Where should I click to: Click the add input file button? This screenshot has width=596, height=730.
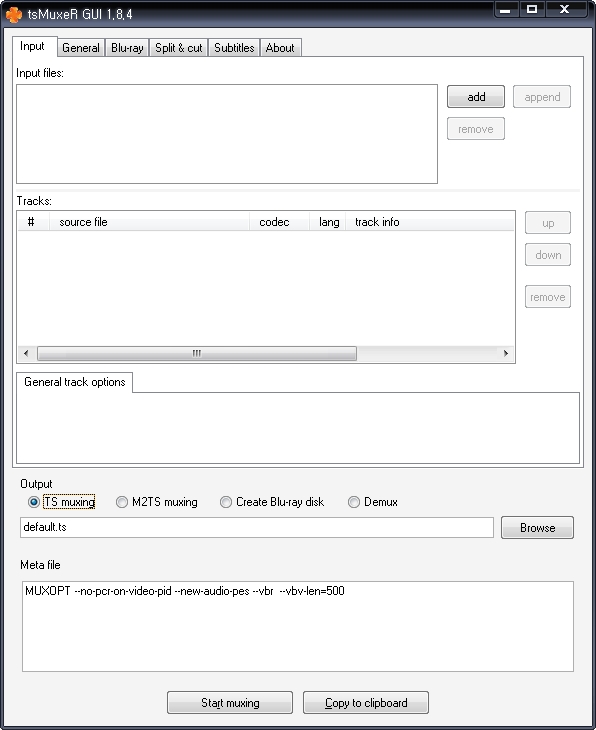(x=476, y=97)
